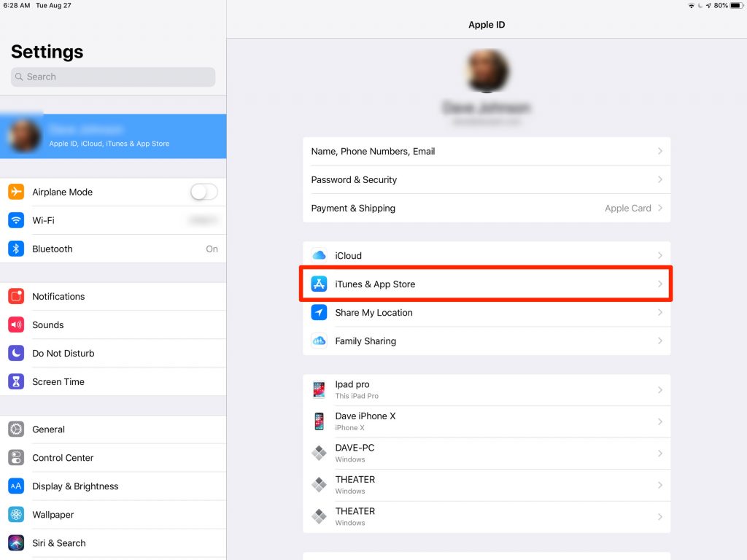Viewport: 747px width, 560px height.
Task: Open Password & Security settings
Action: tap(487, 179)
